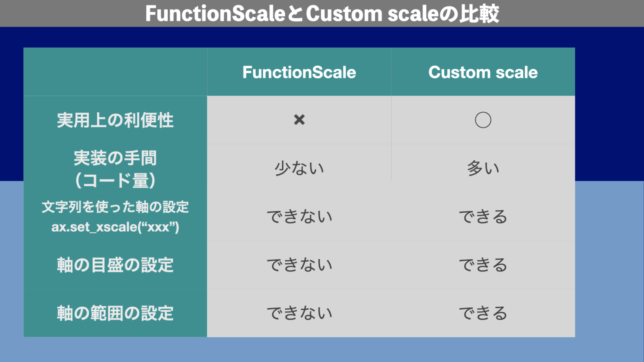
Task: Click the ax.set_xscale("xxx") code text
Action: click(x=115, y=227)
